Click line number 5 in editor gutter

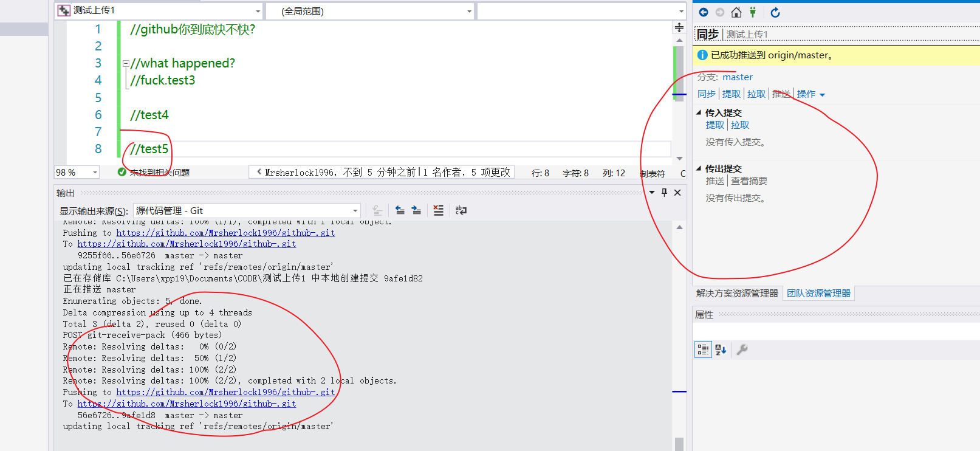click(98, 98)
